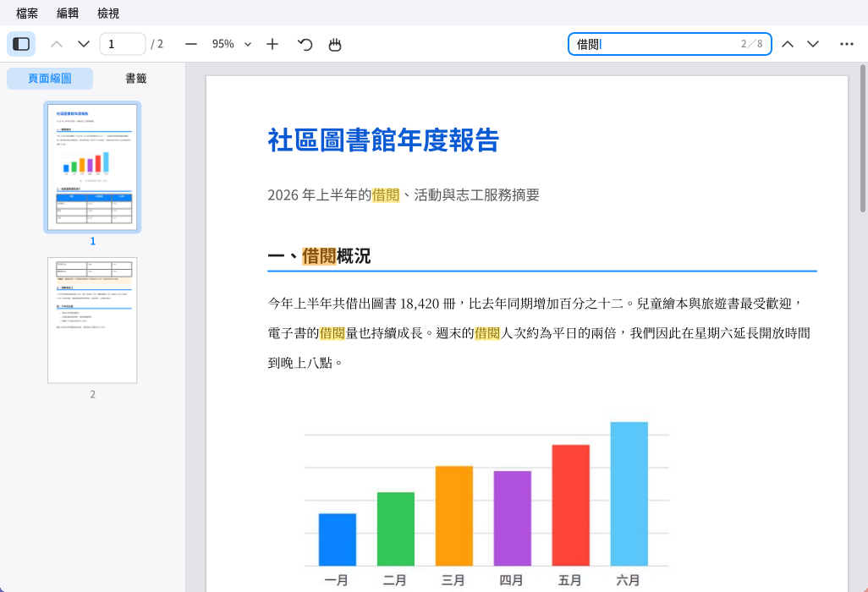Click the title 社區圖書館年度報告

click(383, 140)
